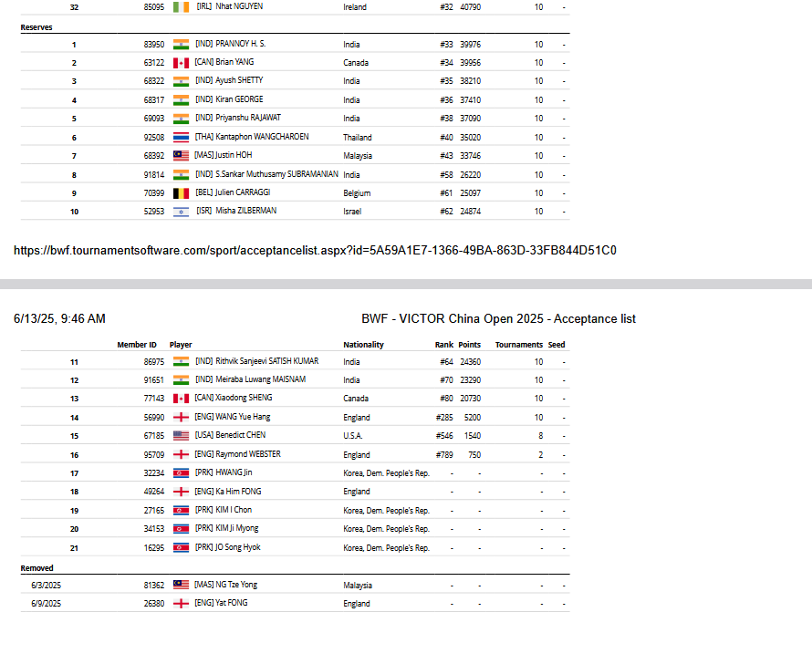Click the North Korea flag beside JO Song Hyok
The height and width of the screenshot is (664, 812).
(x=181, y=547)
